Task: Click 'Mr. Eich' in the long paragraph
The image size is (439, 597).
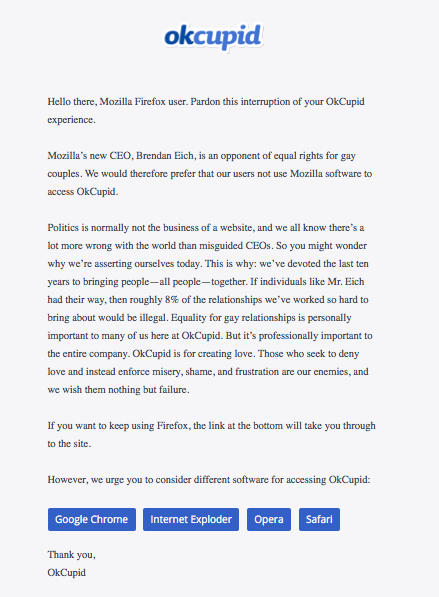Action: pos(346,282)
